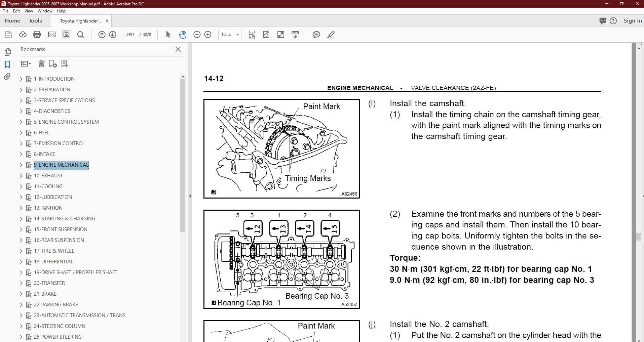Select the arrow Selection tool
This screenshot has width=644, height=342.
[x=168, y=35]
